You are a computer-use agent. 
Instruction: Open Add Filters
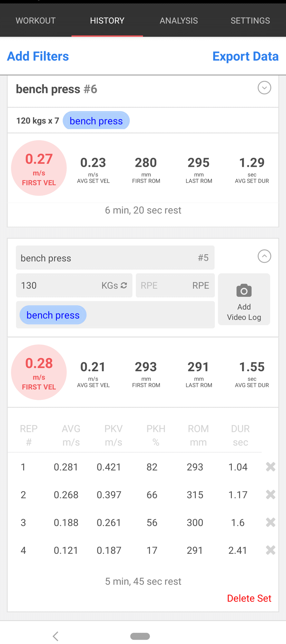pos(38,56)
